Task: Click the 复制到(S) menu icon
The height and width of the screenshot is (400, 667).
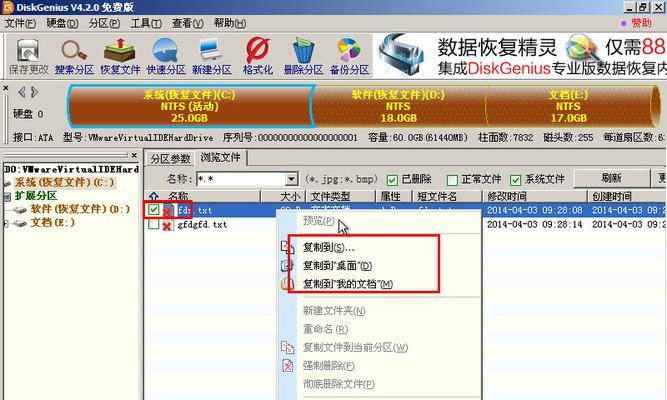Action: point(288,247)
